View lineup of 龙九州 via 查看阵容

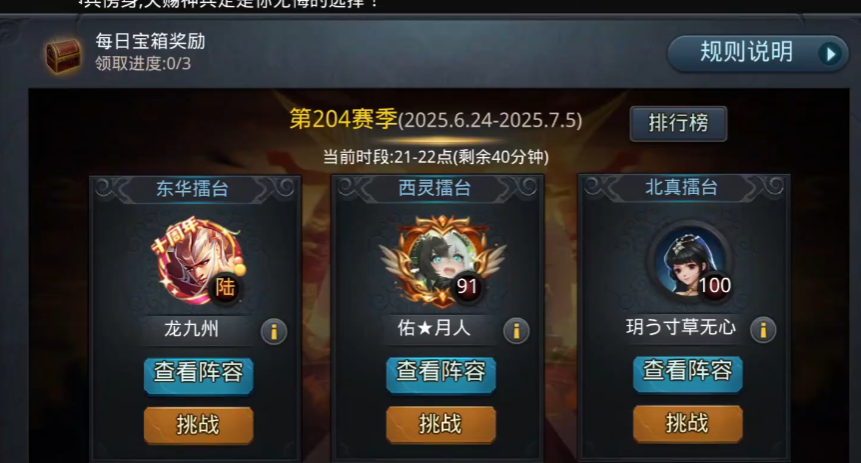pyautogui.click(x=198, y=374)
